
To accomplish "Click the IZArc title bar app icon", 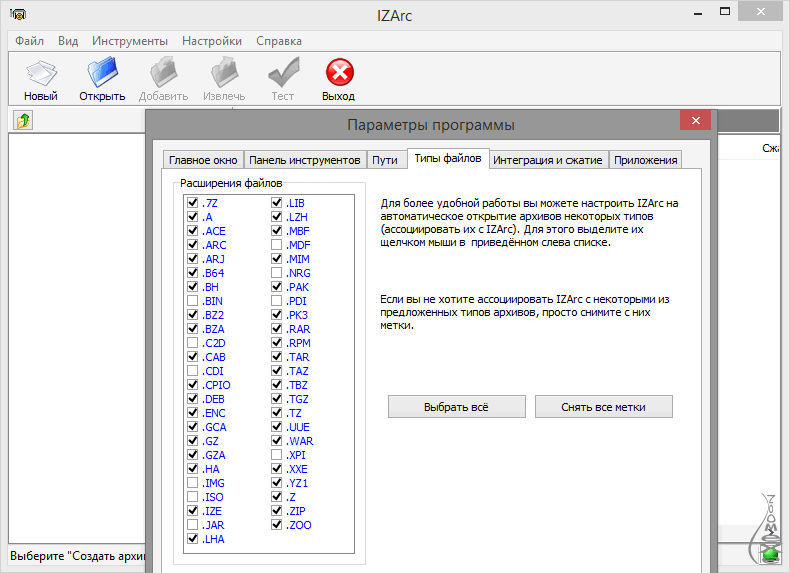I will tap(18, 14).
